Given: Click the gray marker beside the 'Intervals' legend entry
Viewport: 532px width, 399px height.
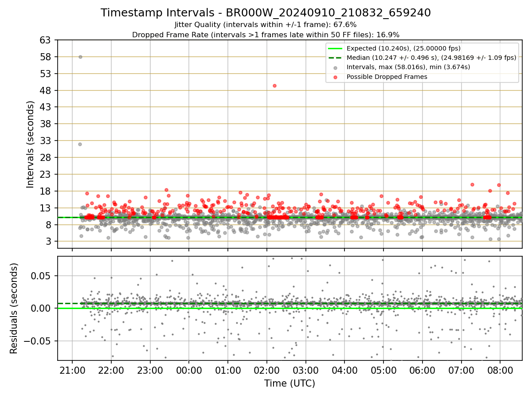Looking at the screenshot, I should pos(335,67).
